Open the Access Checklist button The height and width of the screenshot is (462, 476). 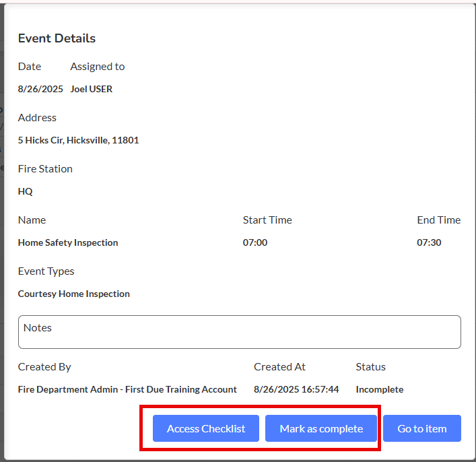pos(205,428)
